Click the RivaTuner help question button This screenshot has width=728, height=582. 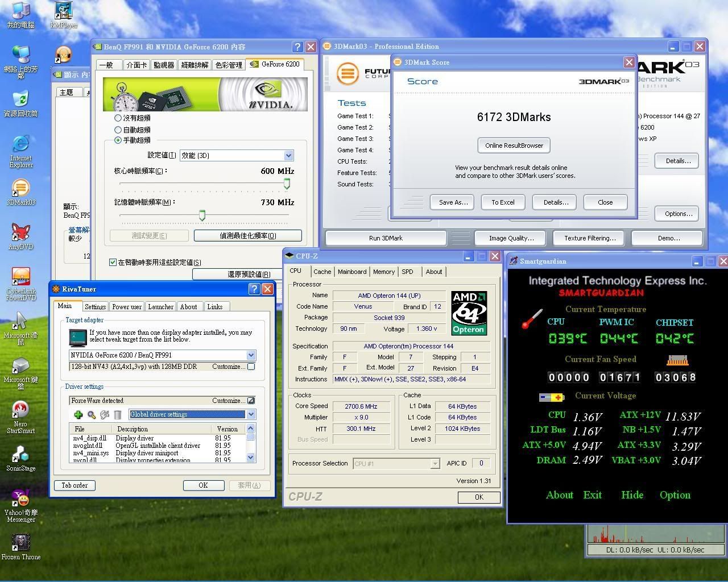254,289
